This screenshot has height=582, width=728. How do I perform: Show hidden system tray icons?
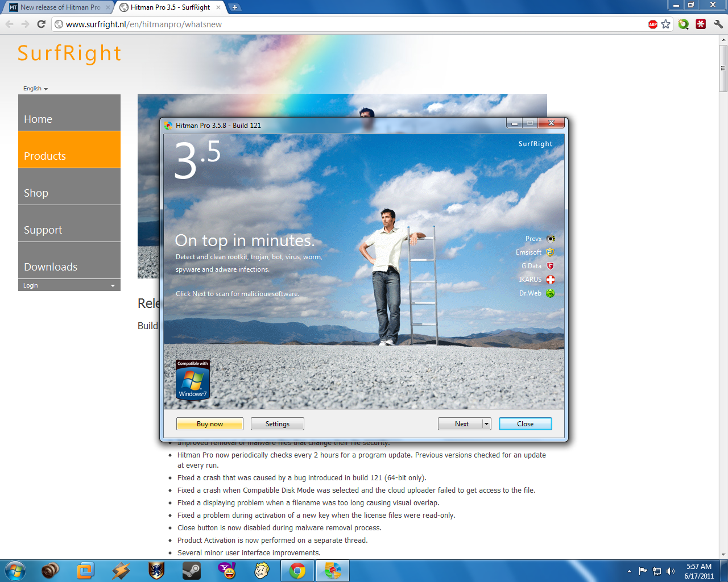pos(629,571)
